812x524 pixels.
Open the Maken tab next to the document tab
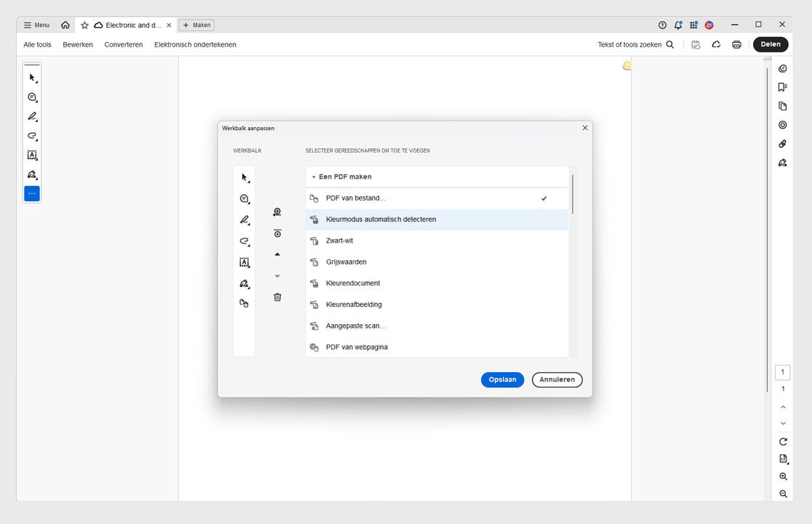(196, 24)
